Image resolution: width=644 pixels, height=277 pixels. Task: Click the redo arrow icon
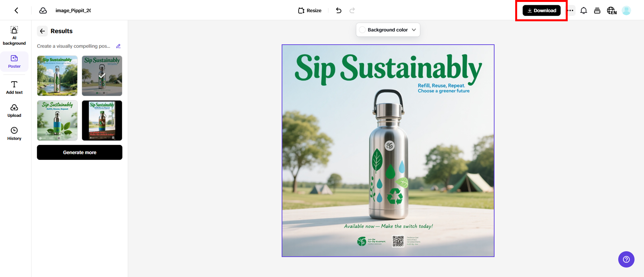(x=352, y=11)
